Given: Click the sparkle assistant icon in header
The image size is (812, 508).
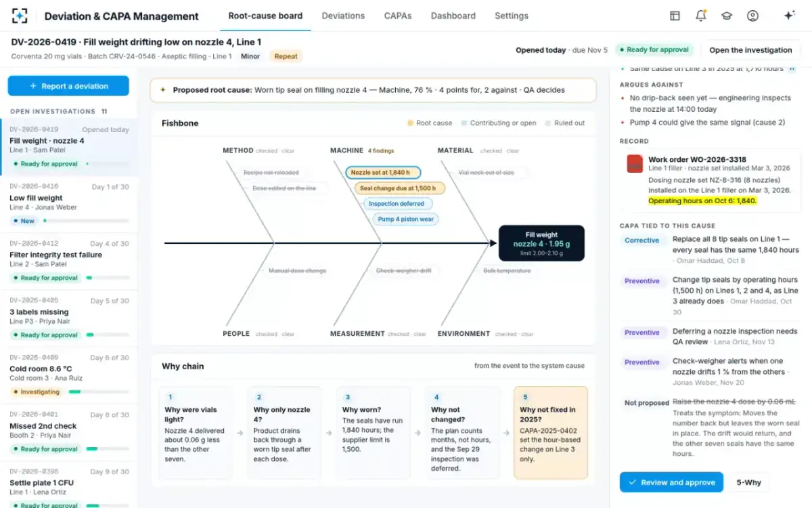Looking at the screenshot, I should (x=789, y=16).
